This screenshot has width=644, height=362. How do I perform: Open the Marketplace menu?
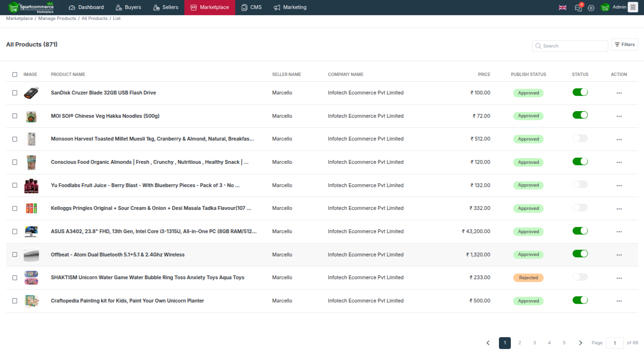(210, 8)
